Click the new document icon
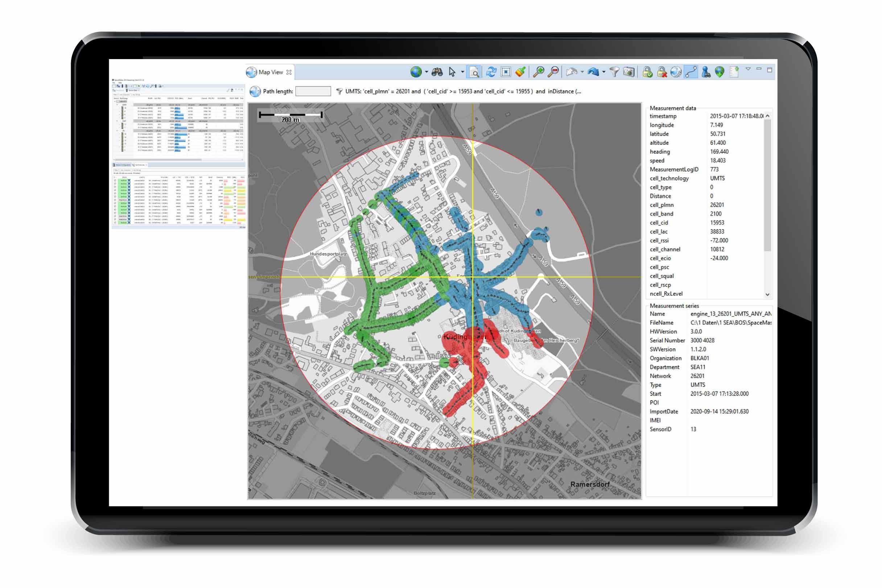This screenshot has width=882, height=588. [x=734, y=72]
